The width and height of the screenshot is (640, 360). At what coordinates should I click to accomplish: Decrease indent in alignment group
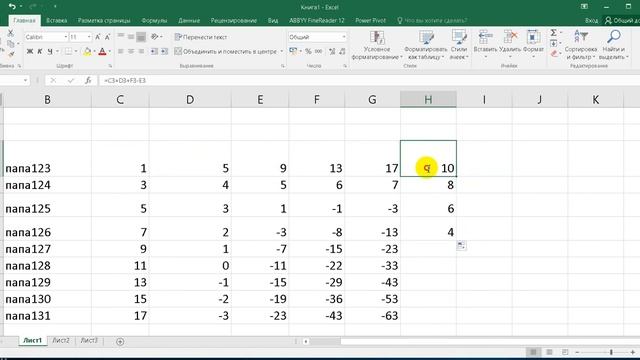154,51
